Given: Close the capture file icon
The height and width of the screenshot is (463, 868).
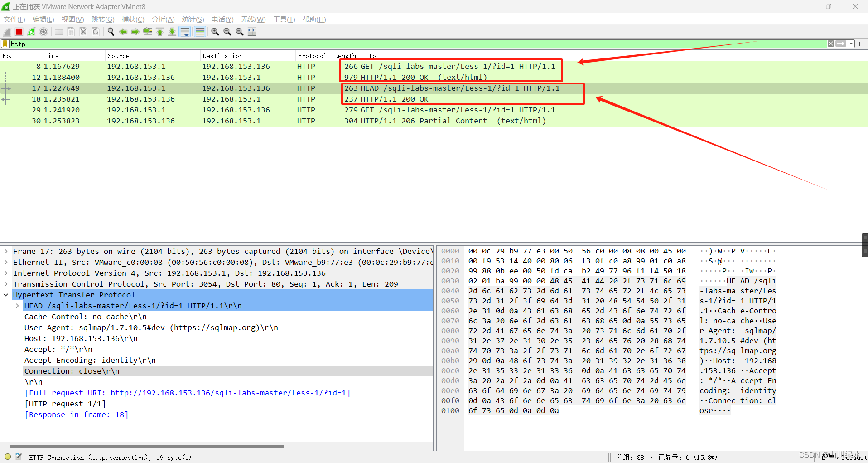Looking at the screenshot, I should tap(83, 32).
